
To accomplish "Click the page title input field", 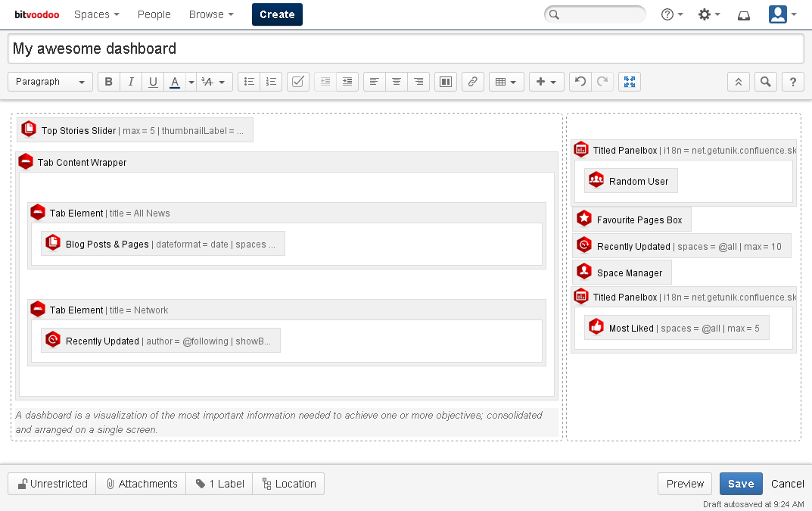I will 406,48.
